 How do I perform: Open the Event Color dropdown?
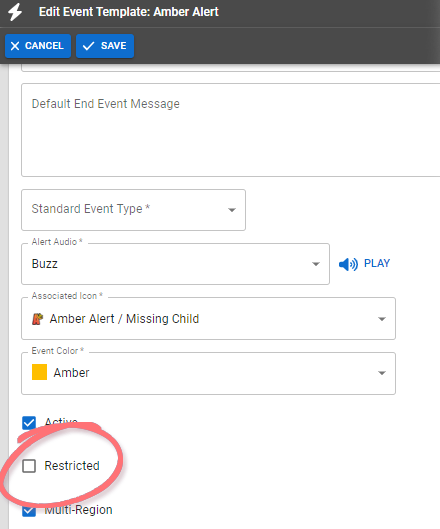[208, 373]
